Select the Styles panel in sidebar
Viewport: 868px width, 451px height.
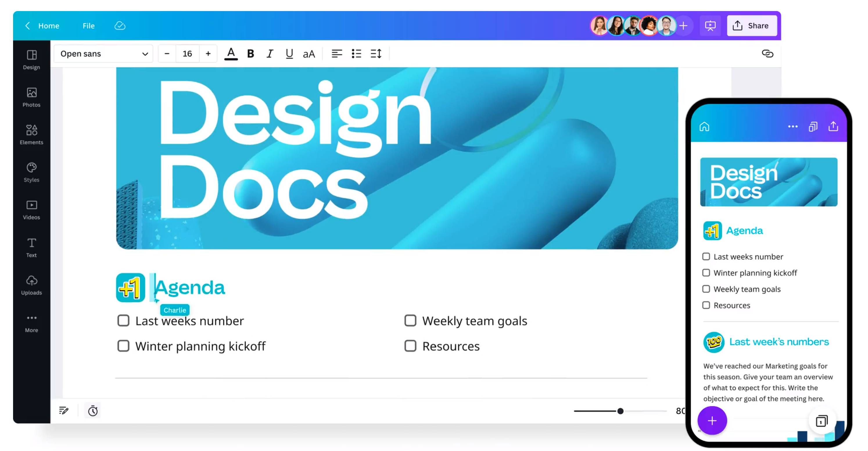point(31,172)
